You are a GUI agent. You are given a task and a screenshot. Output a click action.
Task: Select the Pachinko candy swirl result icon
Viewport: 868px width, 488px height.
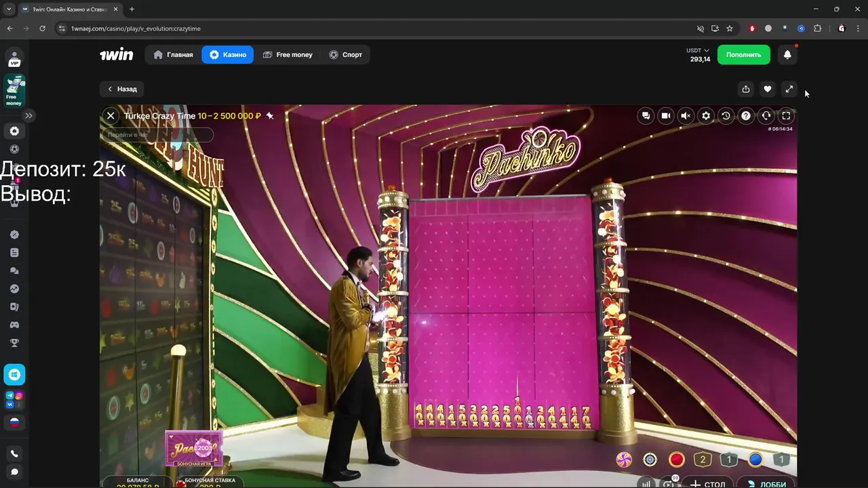pyautogui.click(x=624, y=460)
